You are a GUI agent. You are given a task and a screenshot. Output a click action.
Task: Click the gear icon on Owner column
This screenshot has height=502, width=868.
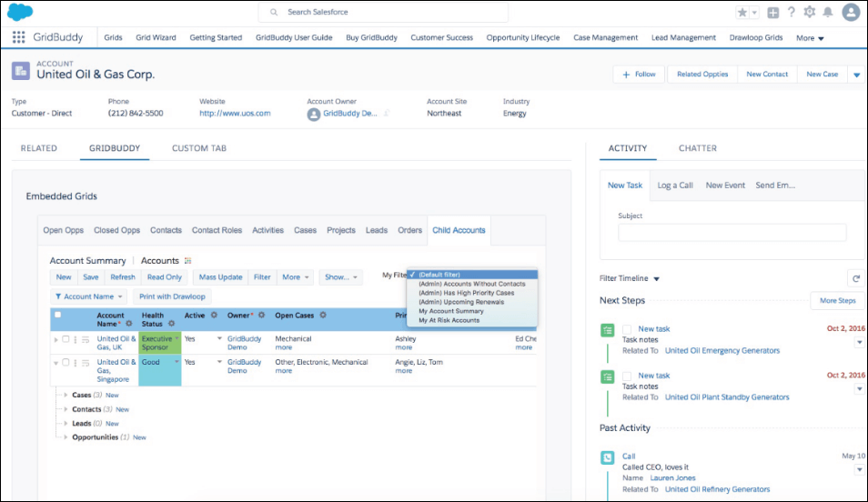pos(261,315)
